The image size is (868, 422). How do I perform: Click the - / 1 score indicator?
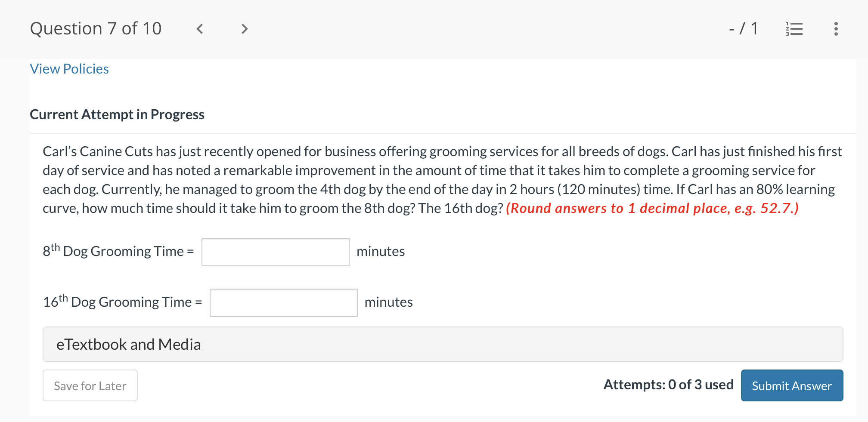744,29
